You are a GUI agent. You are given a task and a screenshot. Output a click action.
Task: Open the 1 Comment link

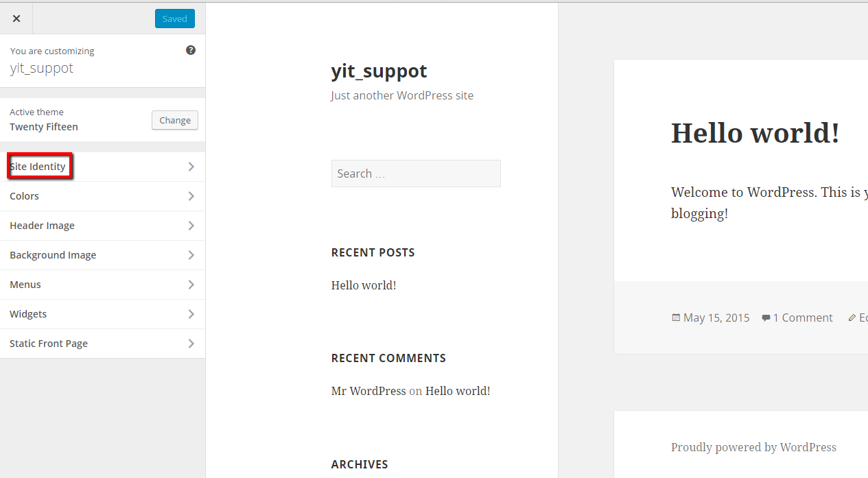(803, 318)
